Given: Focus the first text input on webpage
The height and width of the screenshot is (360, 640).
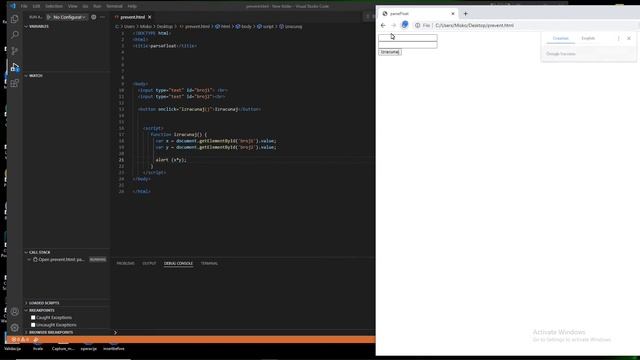Looking at the screenshot, I should pos(408,38).
